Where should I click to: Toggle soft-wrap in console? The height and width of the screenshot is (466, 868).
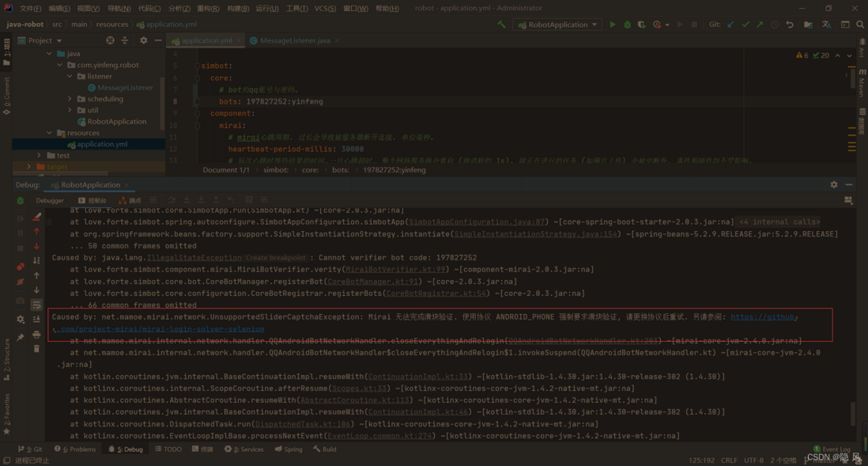pos(36,305)
